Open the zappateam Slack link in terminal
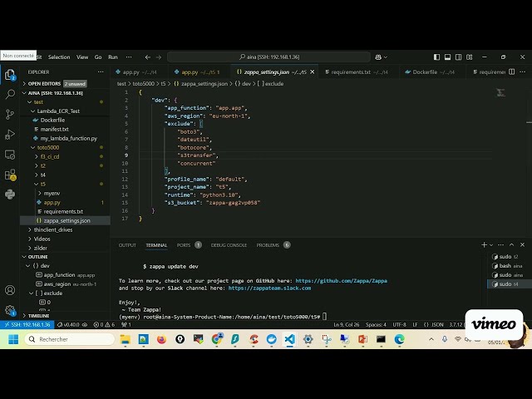This screenshot has height=399, width=532. tap(269, 288)
